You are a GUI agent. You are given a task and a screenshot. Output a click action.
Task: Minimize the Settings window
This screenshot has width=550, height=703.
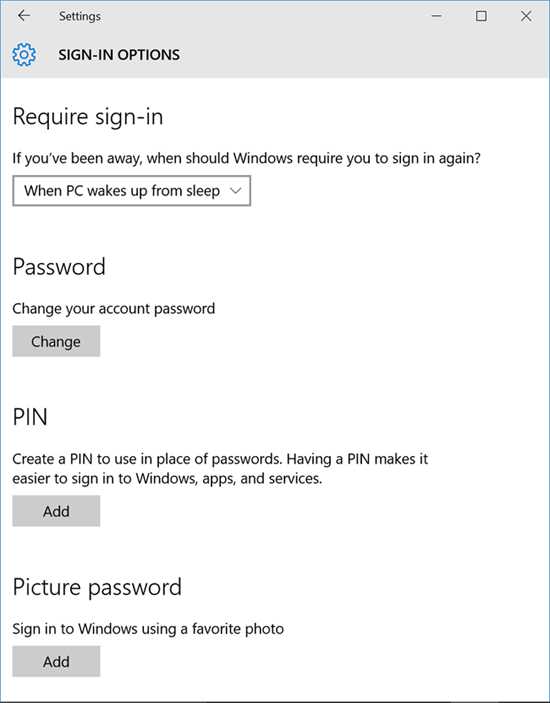coord(436,16)
